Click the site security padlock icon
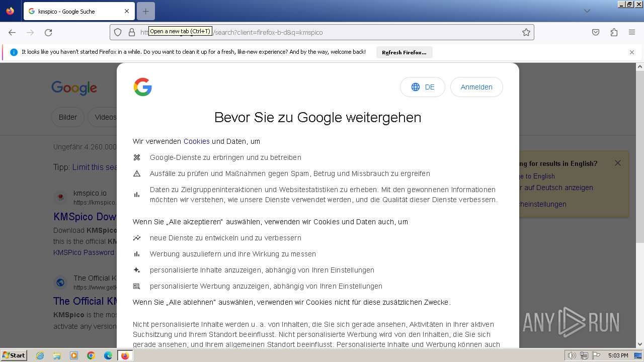The image size is (644, 362). (132, 32)
